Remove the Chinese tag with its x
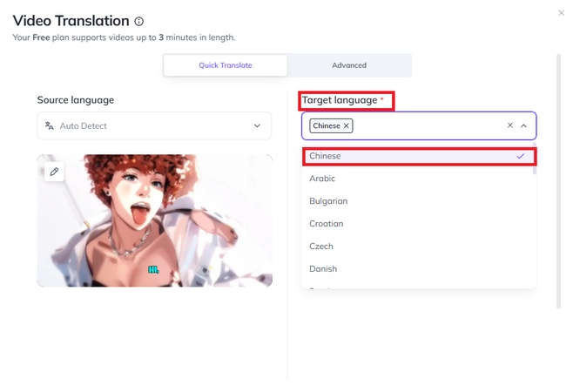Viewport: 573px width, 392px height. click(x=347, y=126)
